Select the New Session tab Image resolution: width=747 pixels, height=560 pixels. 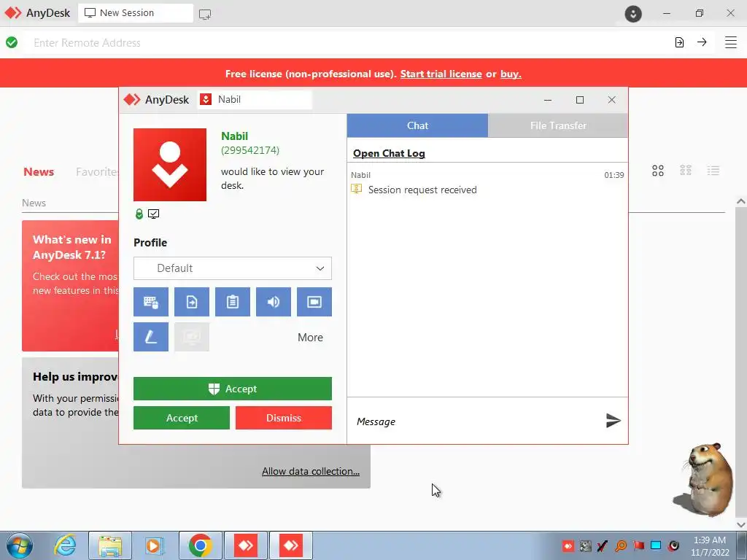136,13
